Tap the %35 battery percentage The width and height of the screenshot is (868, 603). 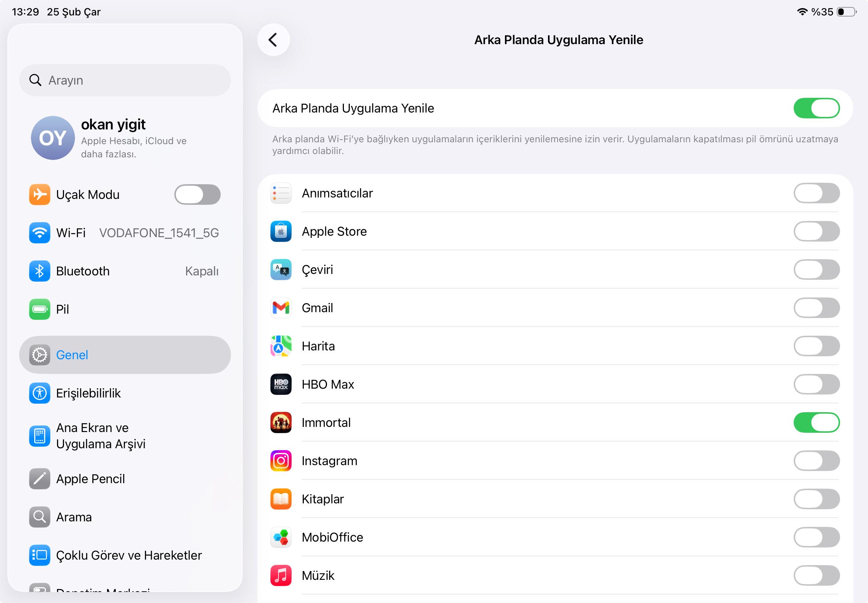tap(822, 12)
